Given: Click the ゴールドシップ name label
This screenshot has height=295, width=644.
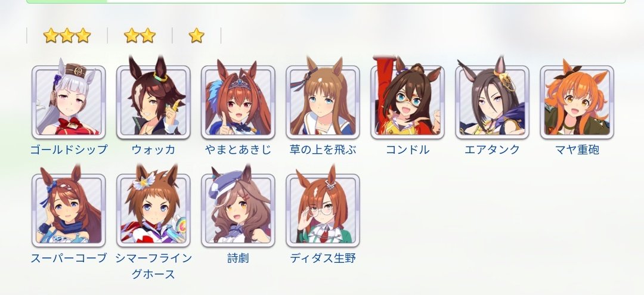Looking at the screenshot, I should pyautogui.click(x=69, y=150).
